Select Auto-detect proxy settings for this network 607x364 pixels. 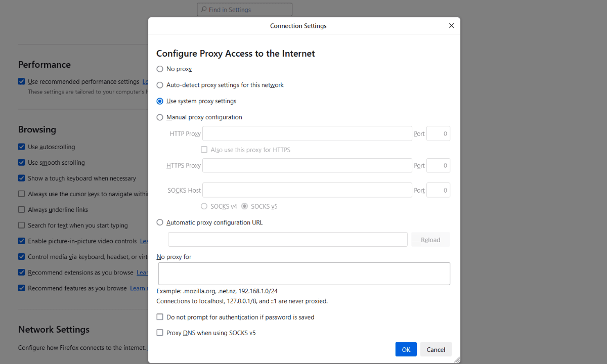click(160, 85)
